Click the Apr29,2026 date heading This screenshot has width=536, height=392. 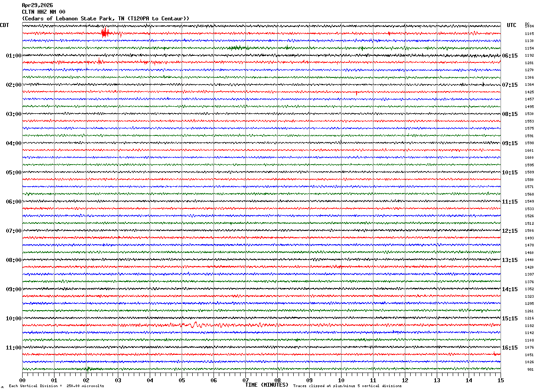(x=37, y=5)
